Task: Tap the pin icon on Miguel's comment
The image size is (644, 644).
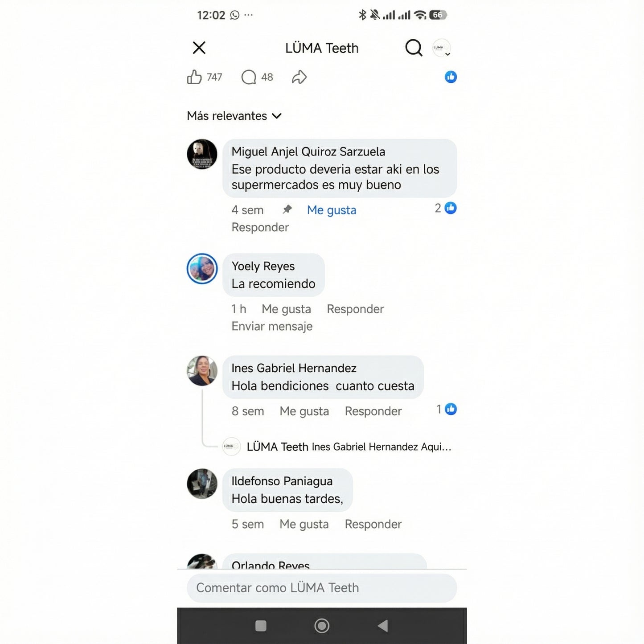Action: [287, 209]
